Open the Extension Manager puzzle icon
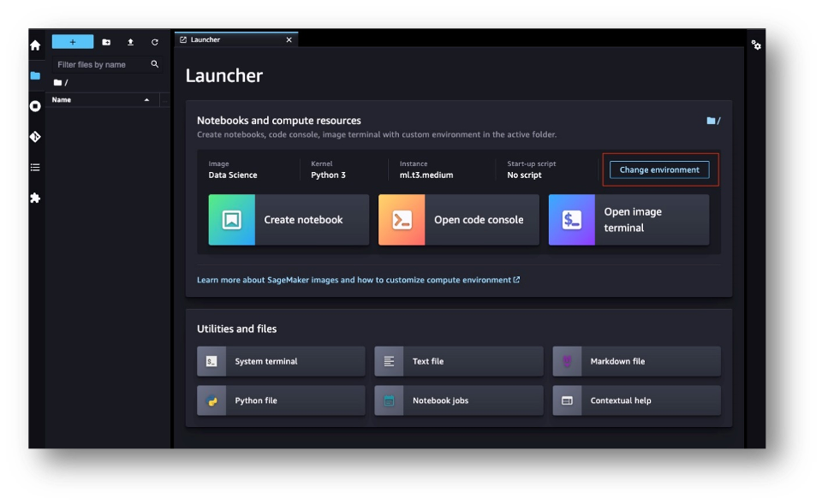 click(35, 198)
